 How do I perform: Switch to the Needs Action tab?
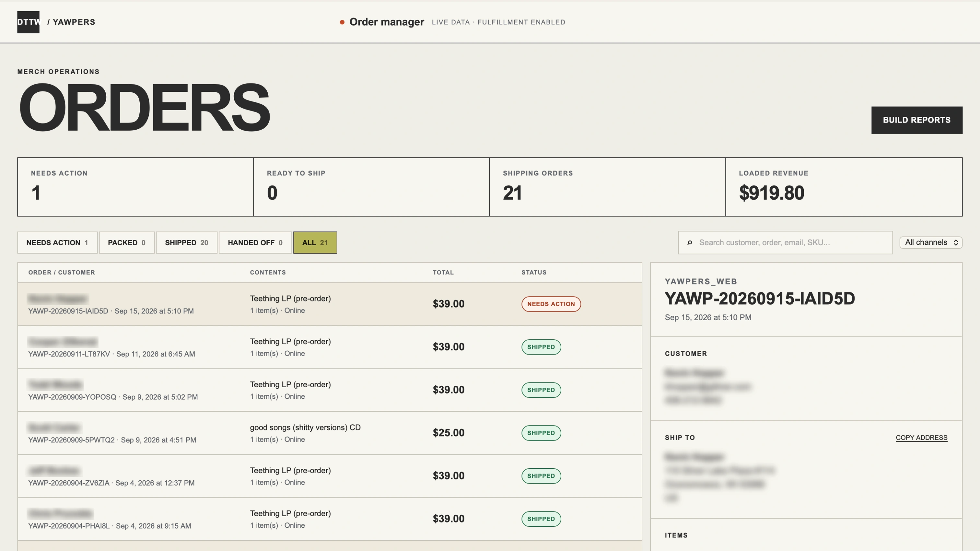tap(57, 242)
